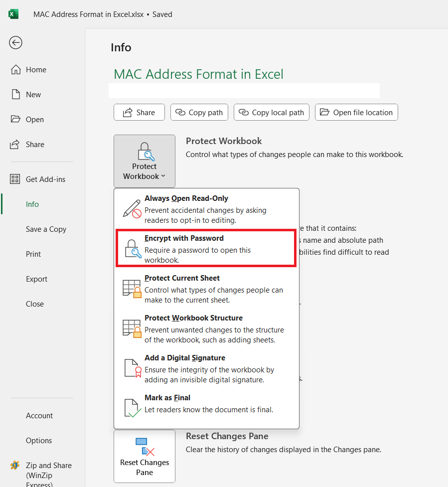Open the Print page
448x487 pixels.
pyautogui.click(x=33, y=254)
